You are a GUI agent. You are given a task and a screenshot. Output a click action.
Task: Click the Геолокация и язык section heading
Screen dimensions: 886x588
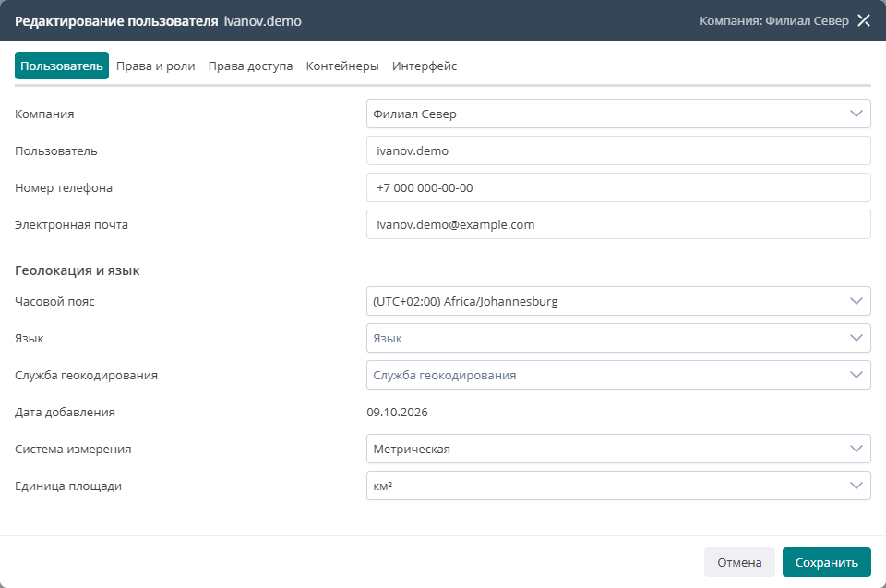click(77, 270)
